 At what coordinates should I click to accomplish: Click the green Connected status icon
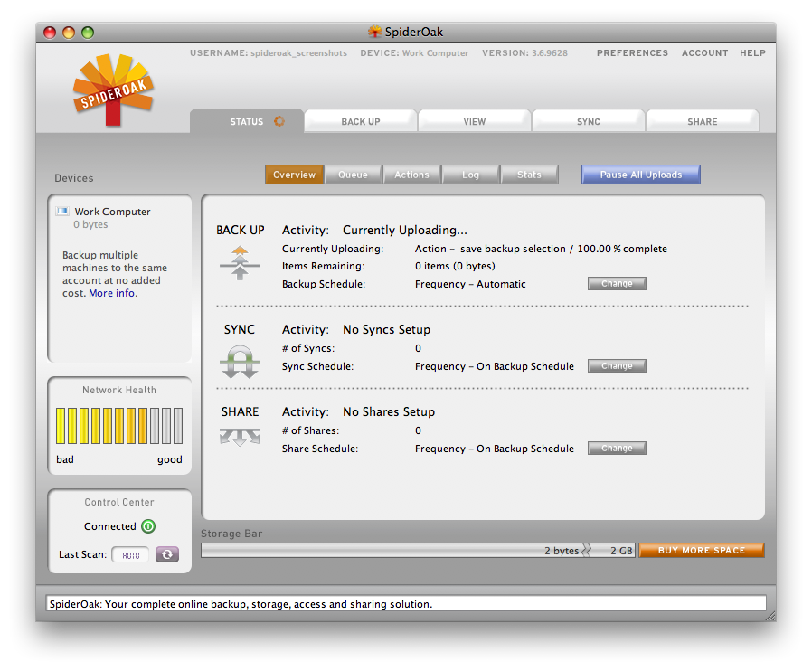pos(148,526)
